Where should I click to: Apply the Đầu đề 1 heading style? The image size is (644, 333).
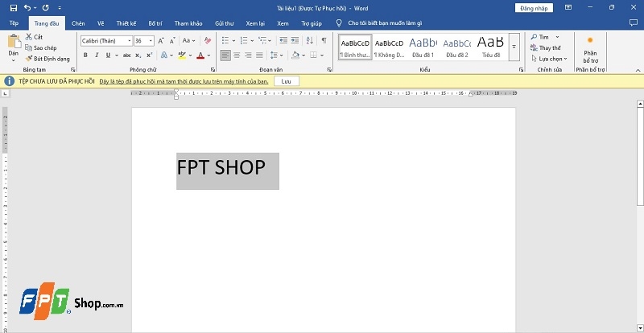[423, 47]
